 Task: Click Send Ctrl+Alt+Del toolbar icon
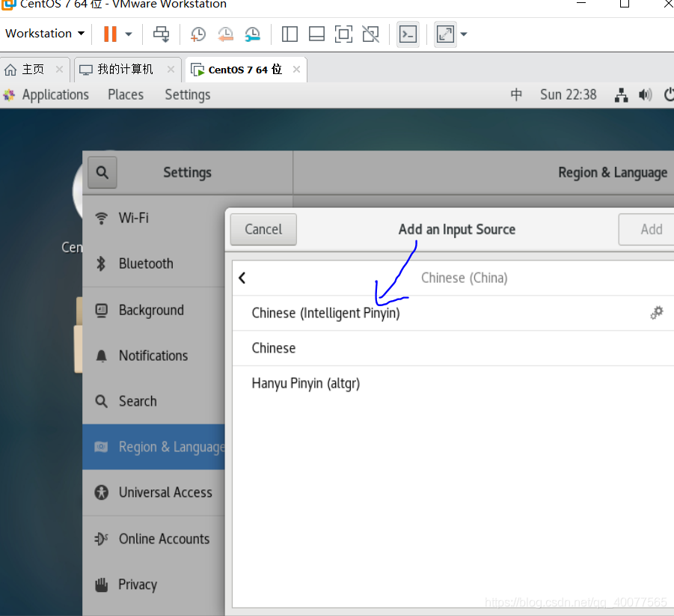(161, 34)
